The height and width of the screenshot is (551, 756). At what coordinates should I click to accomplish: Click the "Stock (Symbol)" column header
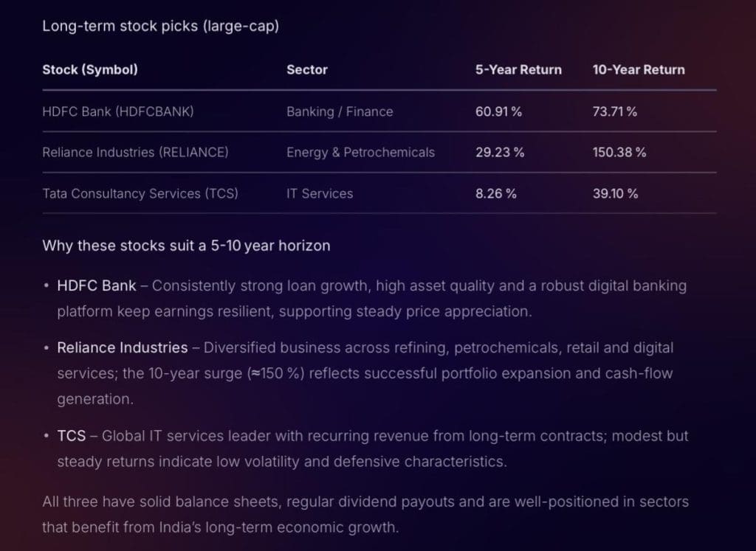pyautogui.click(x=90, y=70)
